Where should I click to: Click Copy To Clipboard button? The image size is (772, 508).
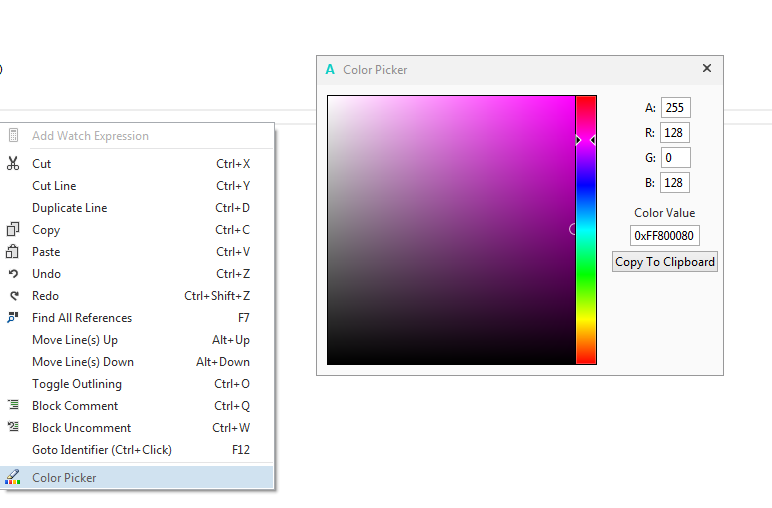click(x=665, y=262)
